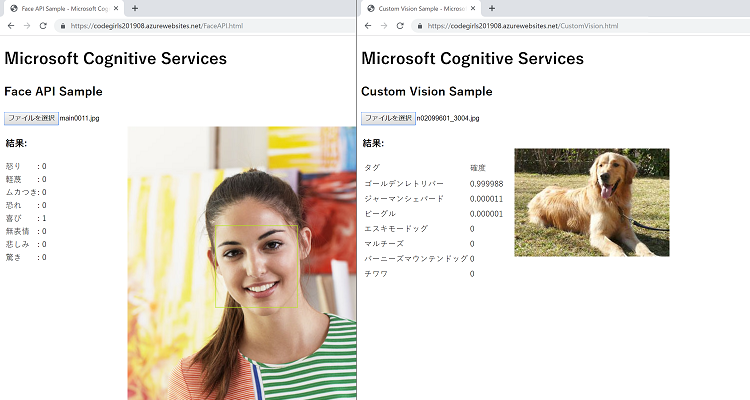Image resolution: width=750 pixels, height=400 pixels.
Task: Choose a file on the Custom Vision Sample page
Action: click(x=388, y=118)
